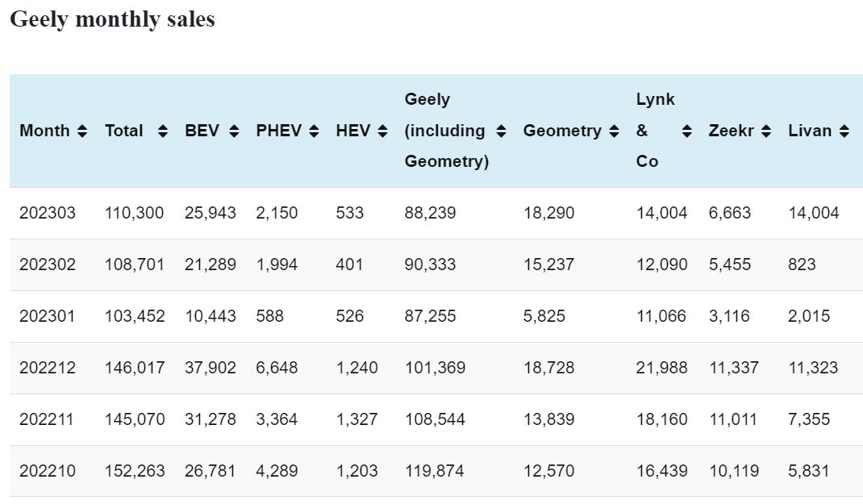Sort the Livan column with its arrows
The image size is (863, 504).
(x=844, y=131)
